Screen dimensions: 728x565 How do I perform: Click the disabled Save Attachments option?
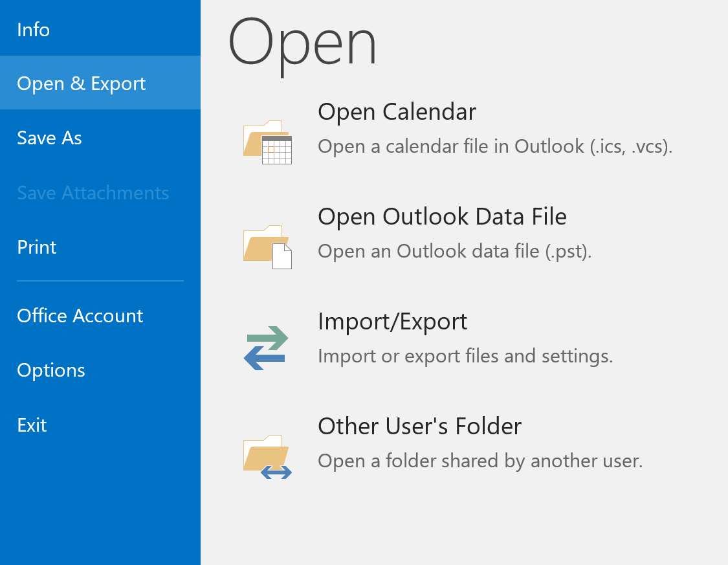93,192
